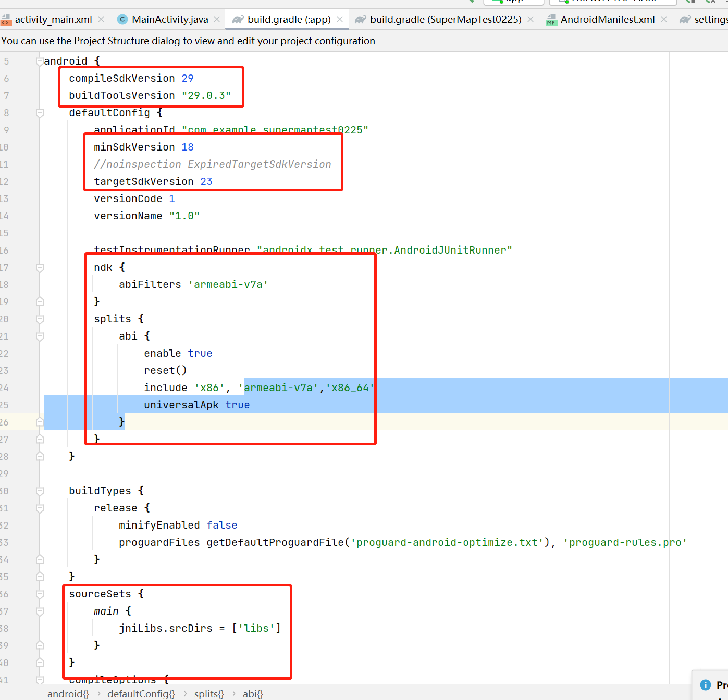The width and height of the screenshot is (728, 700).
Task: Open the MainActivity.java tab
Action: click(x=170, y=20)
